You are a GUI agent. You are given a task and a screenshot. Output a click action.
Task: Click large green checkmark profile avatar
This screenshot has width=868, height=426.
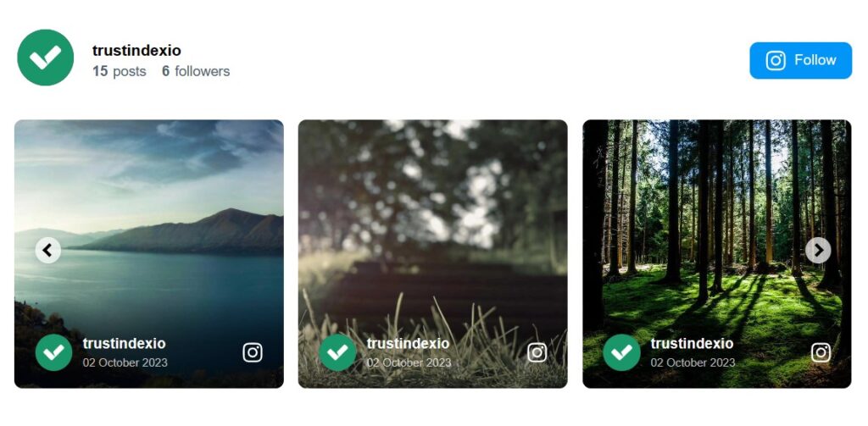click(46, 58)
